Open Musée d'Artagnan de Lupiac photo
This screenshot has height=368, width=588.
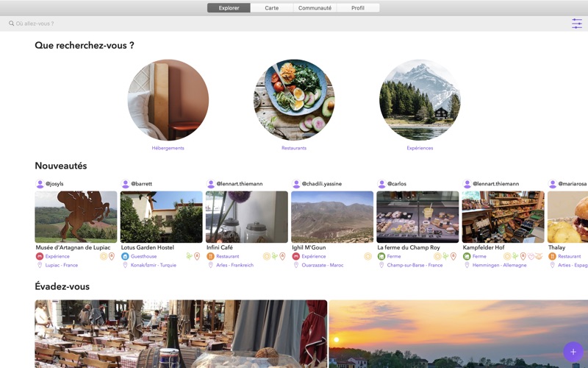coord(76,216)
